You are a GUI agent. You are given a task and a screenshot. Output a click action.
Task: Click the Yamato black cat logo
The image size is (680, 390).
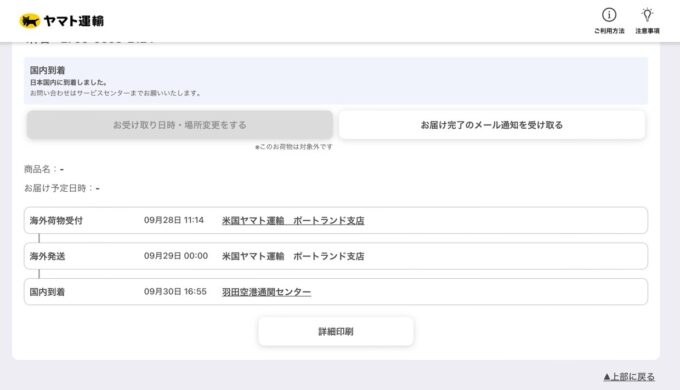[29, 21]
